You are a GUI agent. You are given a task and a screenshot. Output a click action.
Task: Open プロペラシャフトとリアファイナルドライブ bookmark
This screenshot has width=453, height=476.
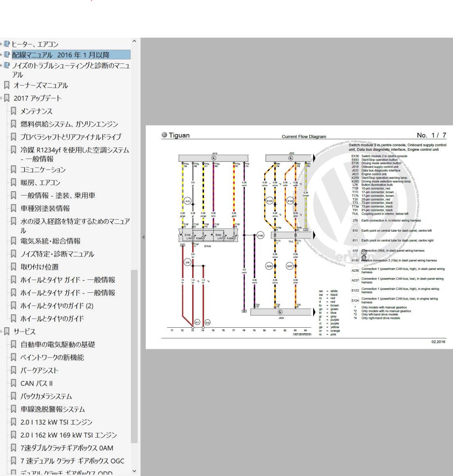click(x=71, y=137)
